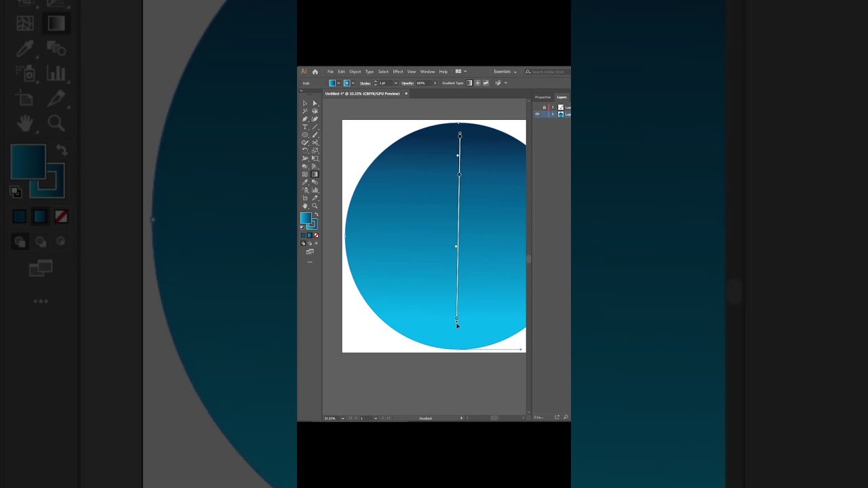
Task: Select the Paintbrush tool
Action: tap(315, 135)
